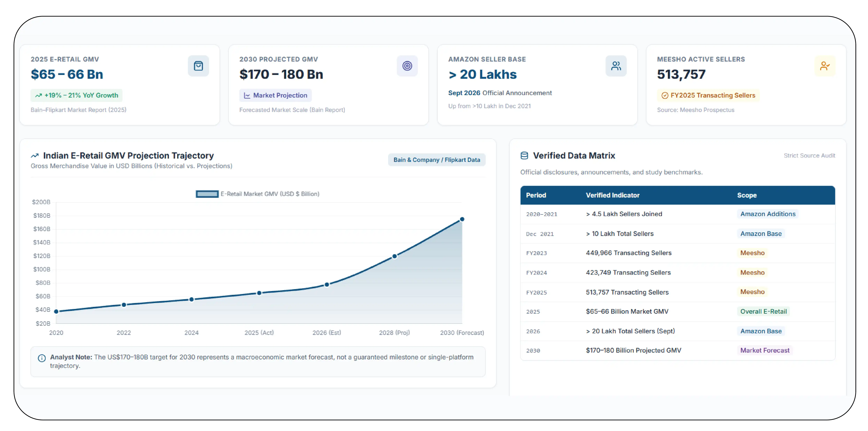Click '> 4.5 Lakh Sellers Joined' cell
Screen dimensions: 868x431
pyautogui.click(x=624, y=214)
